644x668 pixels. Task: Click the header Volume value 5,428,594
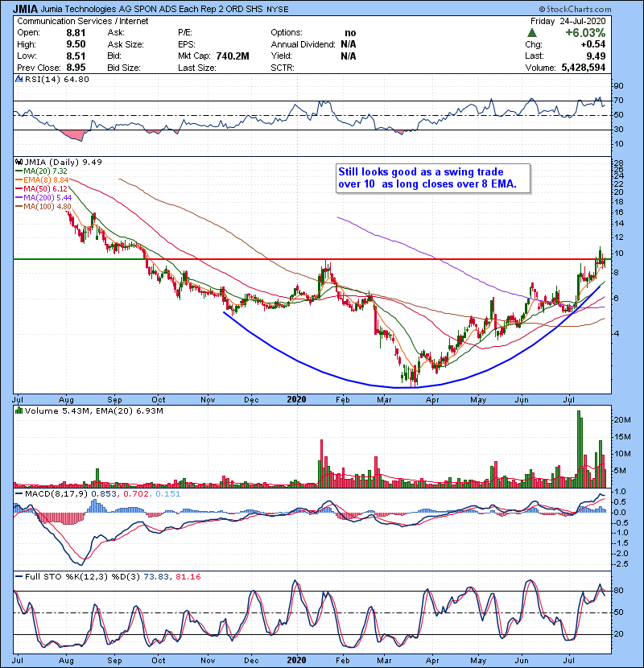coord(584,68)
